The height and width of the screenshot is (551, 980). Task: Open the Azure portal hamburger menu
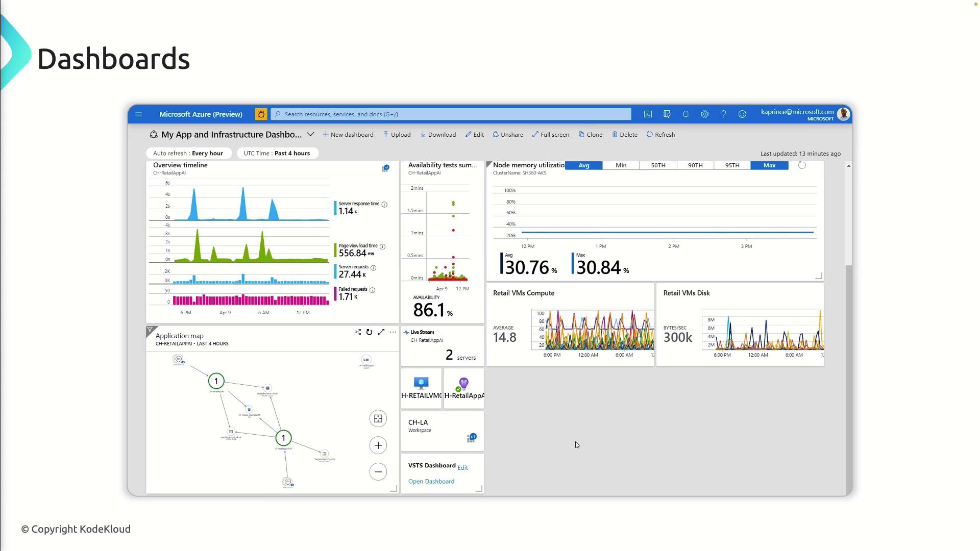point(138,114)
